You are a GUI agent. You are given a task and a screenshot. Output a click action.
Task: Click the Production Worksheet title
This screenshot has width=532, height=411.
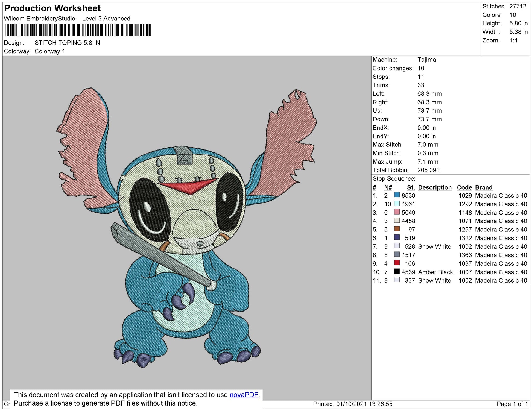point(52,8)
